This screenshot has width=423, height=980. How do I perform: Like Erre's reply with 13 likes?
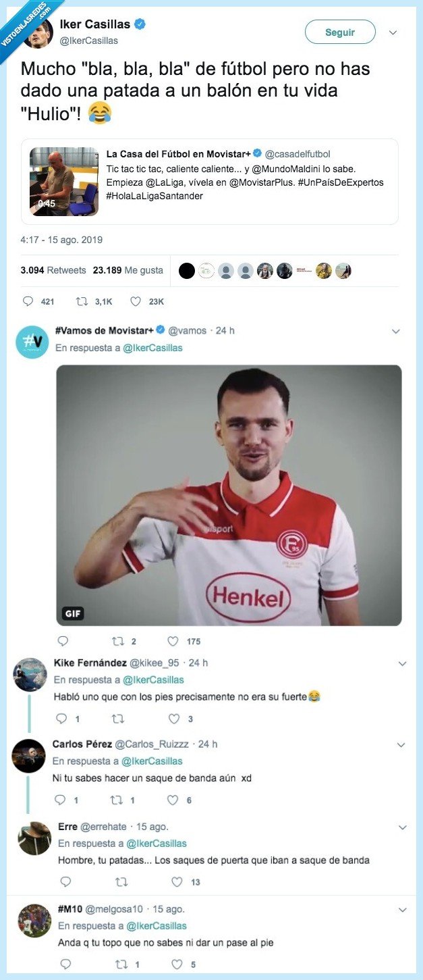177,881
